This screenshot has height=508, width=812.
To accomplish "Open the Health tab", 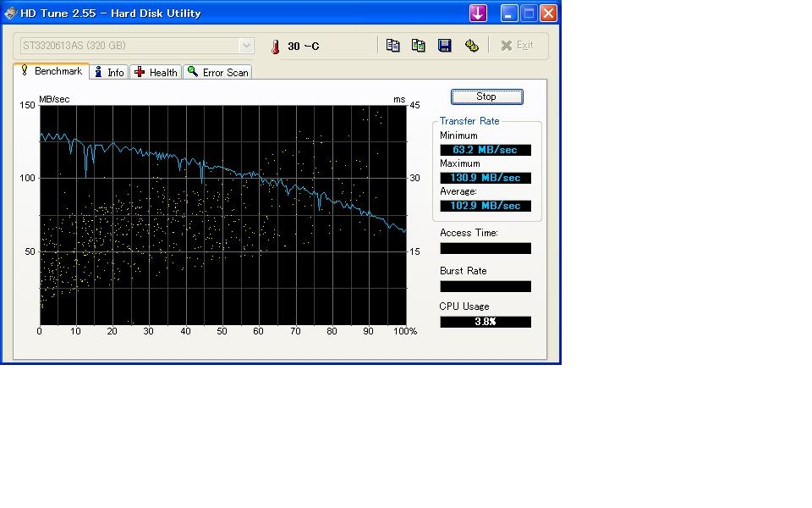I will click(x=156, y=72).
